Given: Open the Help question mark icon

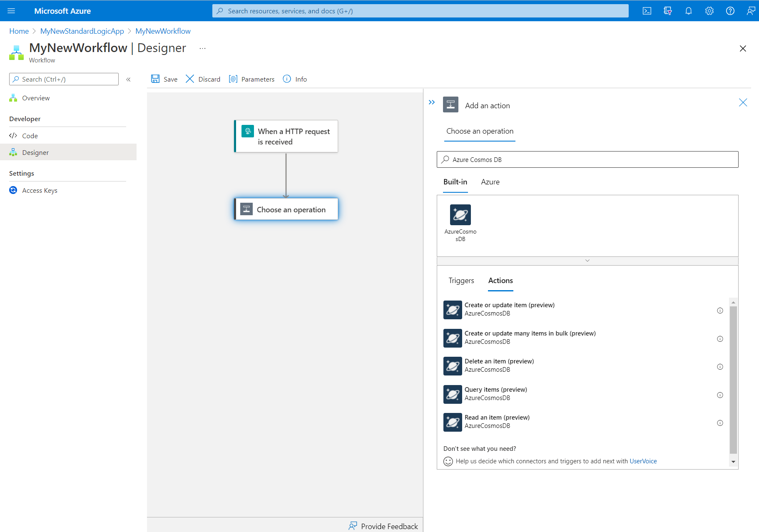Looking at the screenshot, I should coord(730,11).
